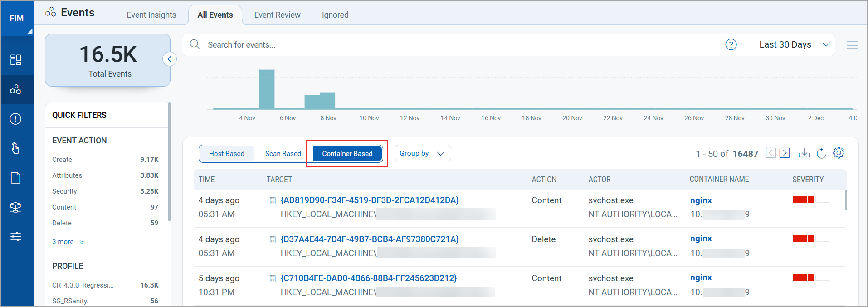Switch to Event Insights tab
868x307 pixels.
click(151, 15)
